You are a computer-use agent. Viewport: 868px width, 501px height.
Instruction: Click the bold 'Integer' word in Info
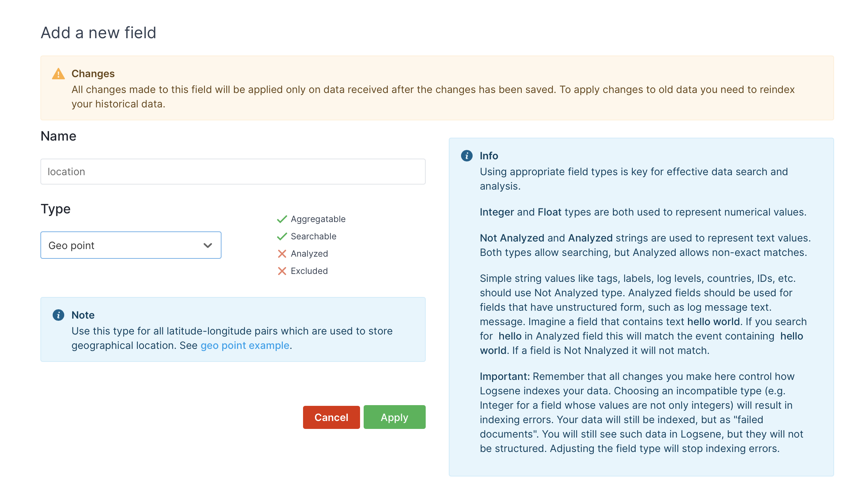click(x=497, y=212)
